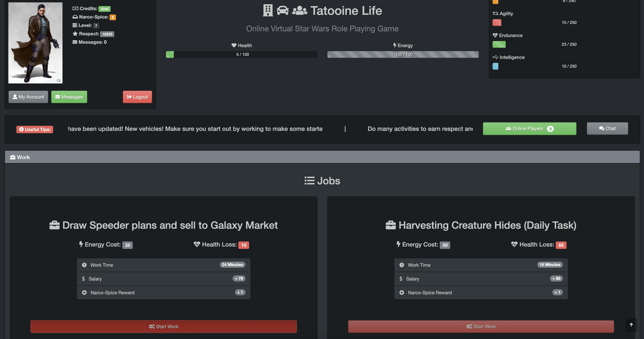Click the green Endurance stat bar
Screen dimensions: 644x339
coord(499,45)
